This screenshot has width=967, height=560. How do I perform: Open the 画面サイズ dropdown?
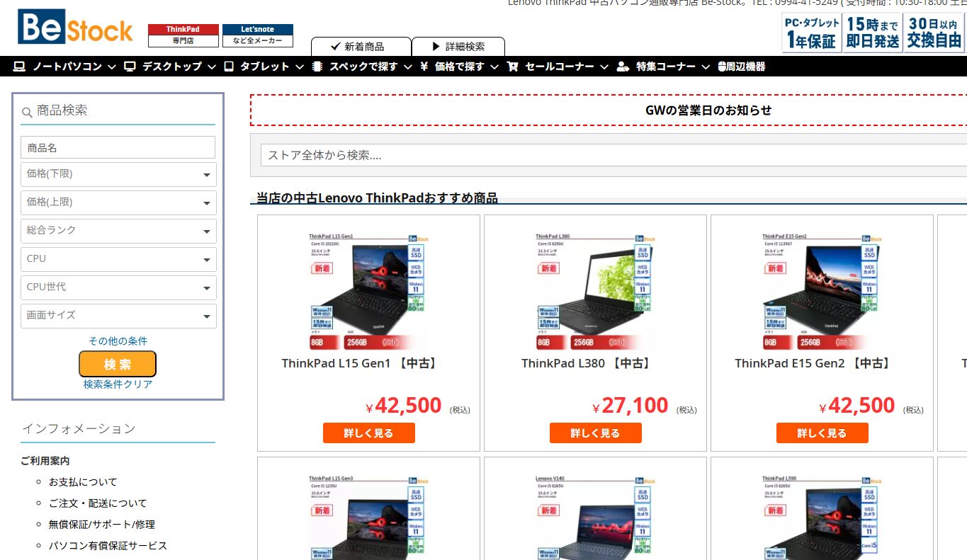(x=118, y=316)
